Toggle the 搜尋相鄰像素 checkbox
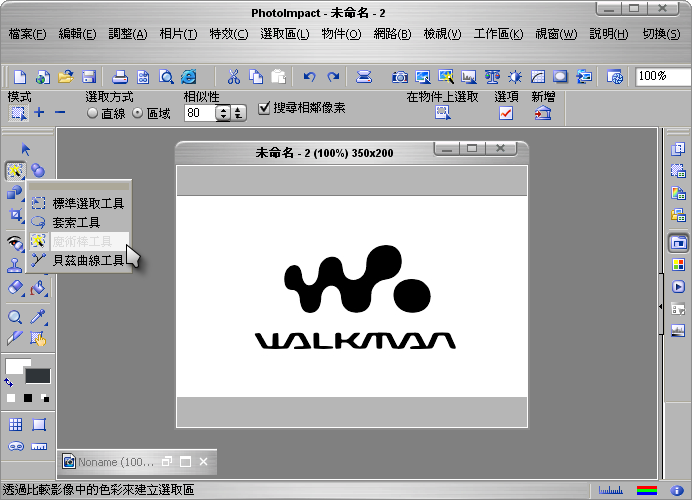The width and height of the screenshot is (692, 500). point(264,108)
